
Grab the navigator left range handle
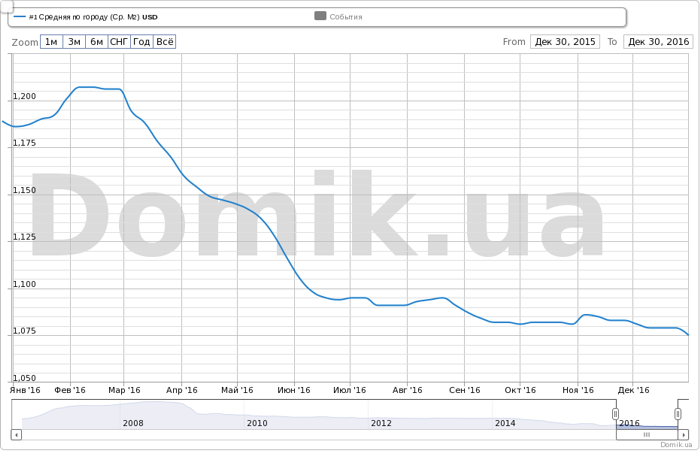point(616,414)
